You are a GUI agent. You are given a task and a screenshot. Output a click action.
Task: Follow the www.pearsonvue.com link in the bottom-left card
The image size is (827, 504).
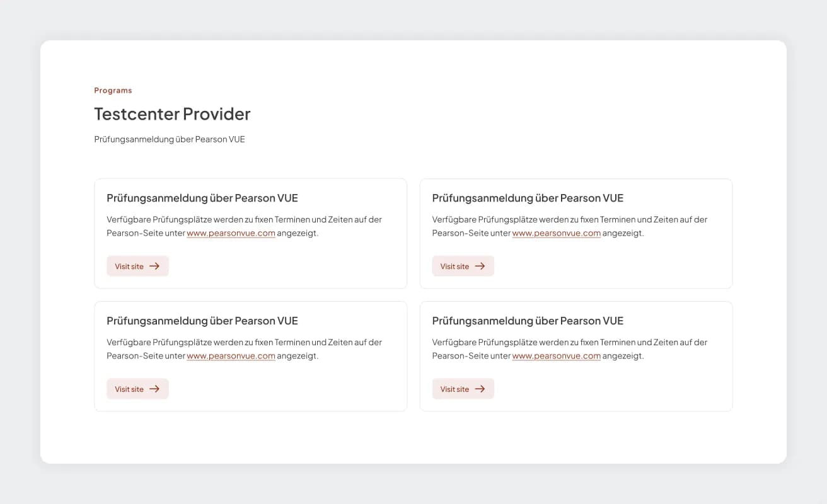(231, 356)
